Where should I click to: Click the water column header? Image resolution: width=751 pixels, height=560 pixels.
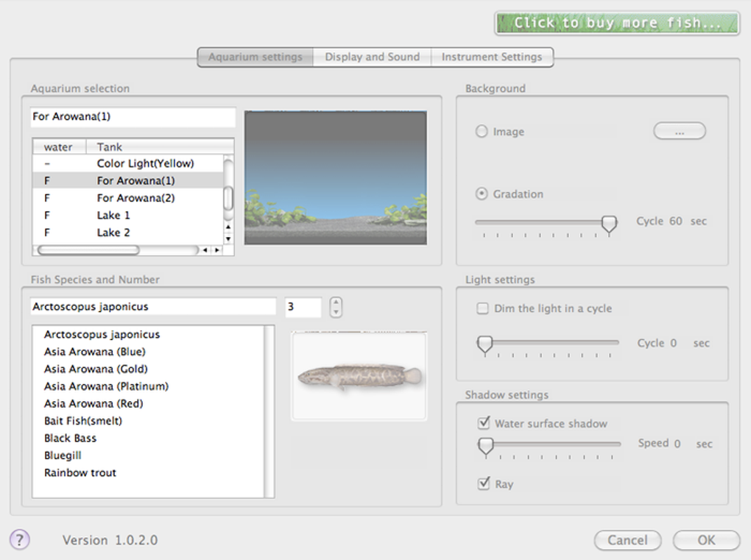click(x=59, y=147)
